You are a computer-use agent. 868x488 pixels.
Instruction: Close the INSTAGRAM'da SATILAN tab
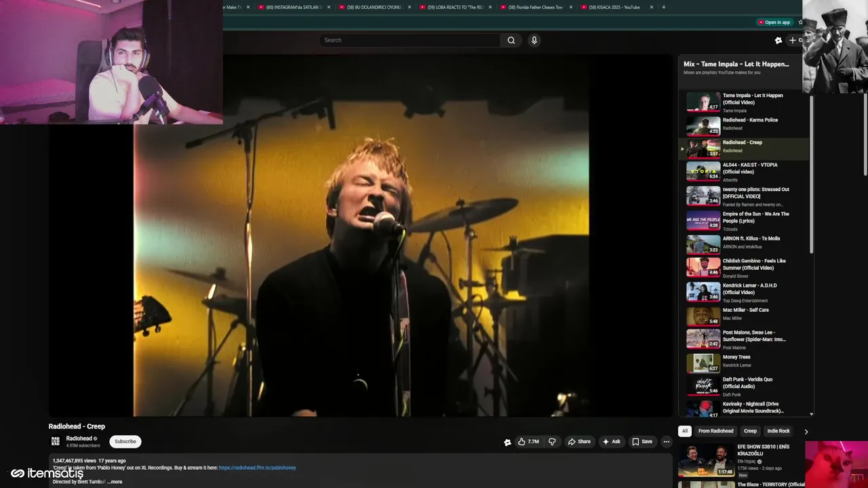(329, 7)
